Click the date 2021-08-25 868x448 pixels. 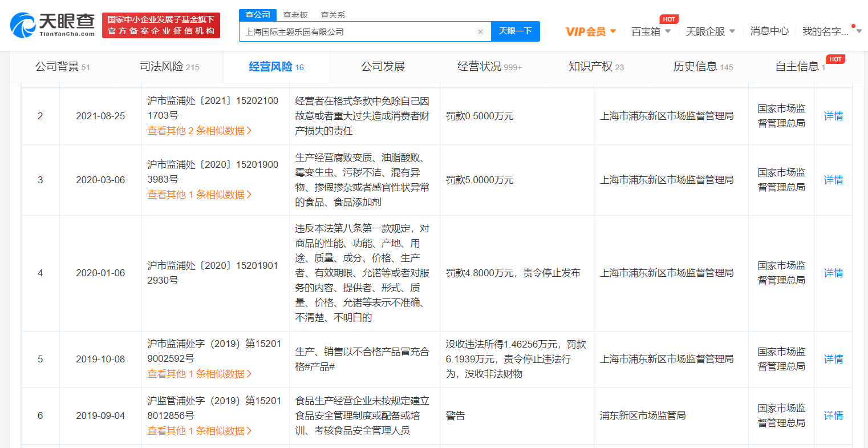100,116
